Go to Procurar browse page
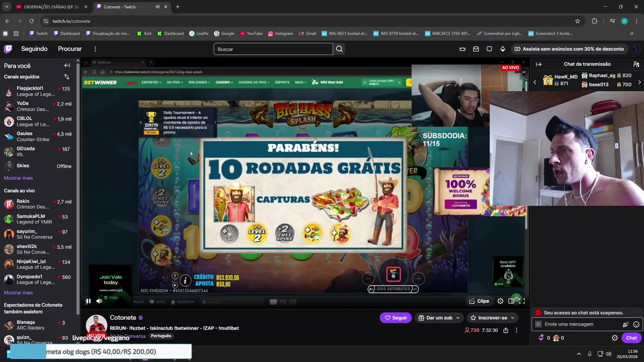 click(70, 49)
